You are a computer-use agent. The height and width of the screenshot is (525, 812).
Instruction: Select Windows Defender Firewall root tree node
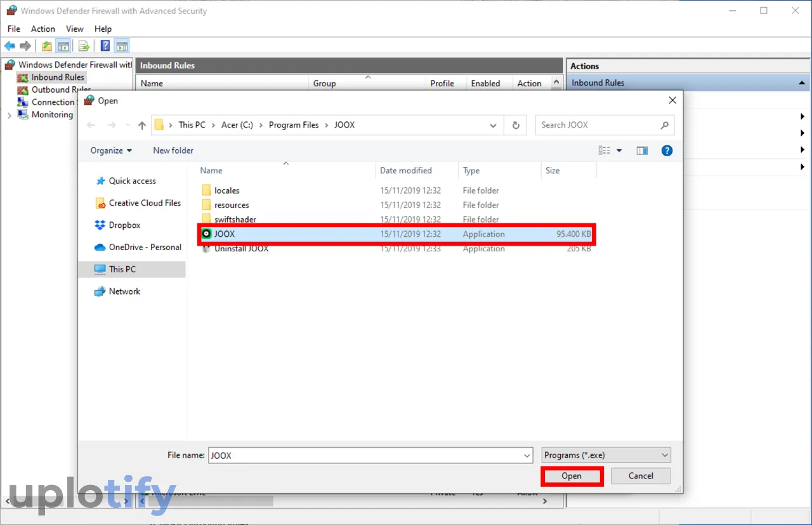click(x=70, y=65)
